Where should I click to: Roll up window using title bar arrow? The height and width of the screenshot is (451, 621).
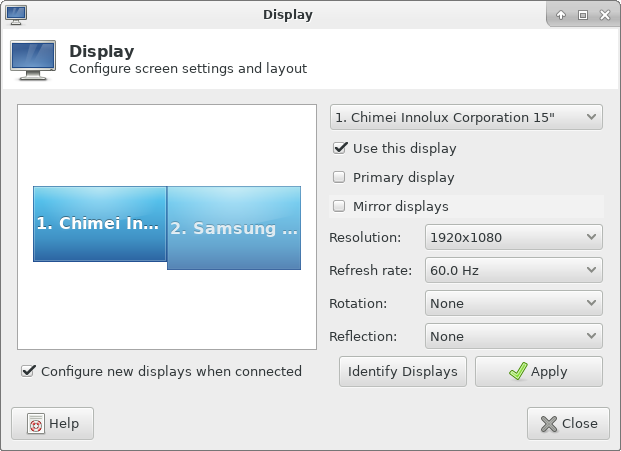click(561, 15)
